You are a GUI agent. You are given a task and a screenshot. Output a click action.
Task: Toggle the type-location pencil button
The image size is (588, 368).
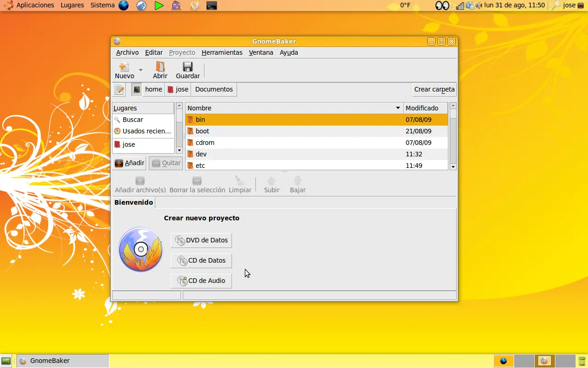[119, 90]
